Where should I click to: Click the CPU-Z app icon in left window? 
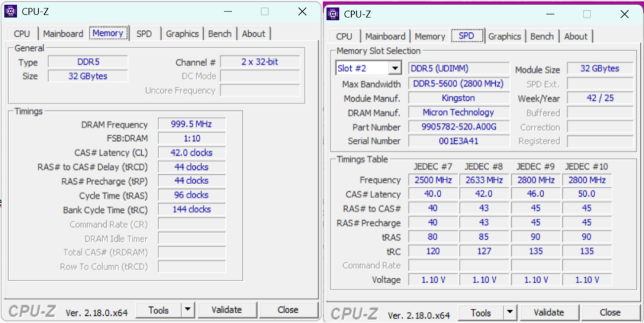[11, 12]
